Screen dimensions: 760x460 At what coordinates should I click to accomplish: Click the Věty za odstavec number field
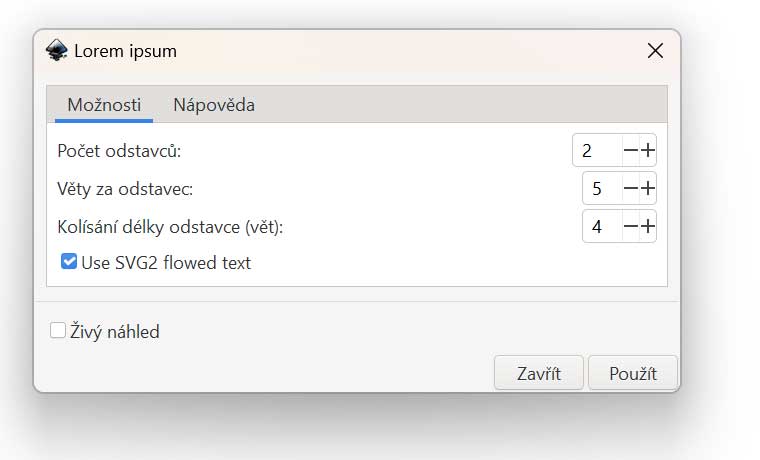601,188
